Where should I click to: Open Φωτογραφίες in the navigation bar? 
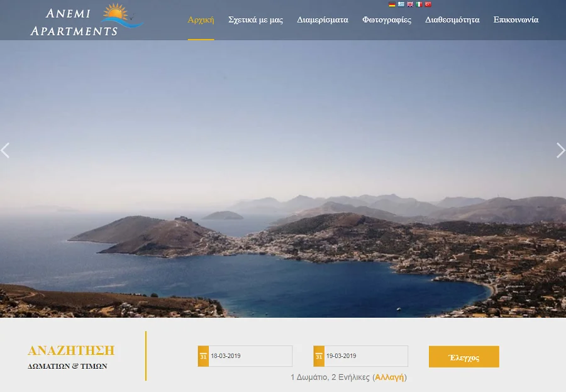(387, 20)
